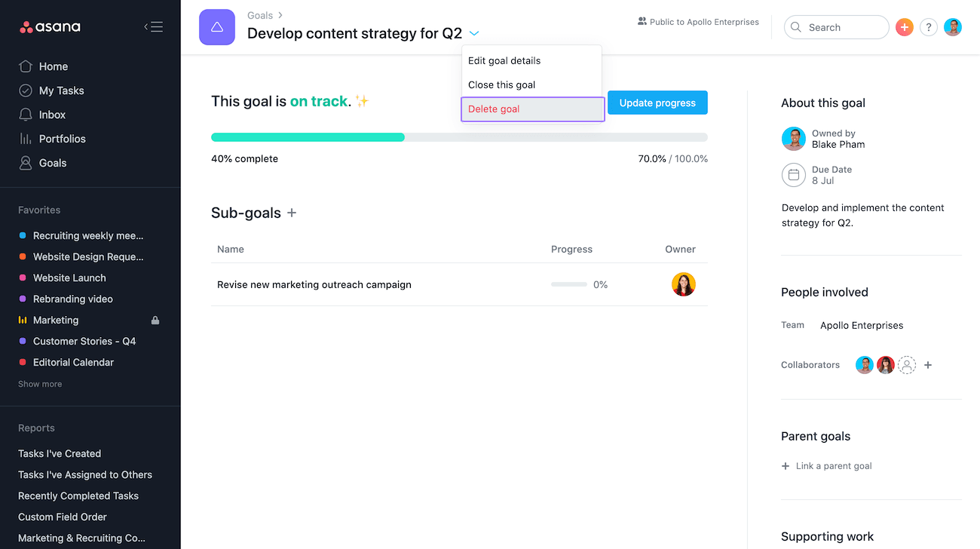The height and width of the screenshot is (549, 980).
Task: Click Link a parent goal
Action: (x=833, y=466)
